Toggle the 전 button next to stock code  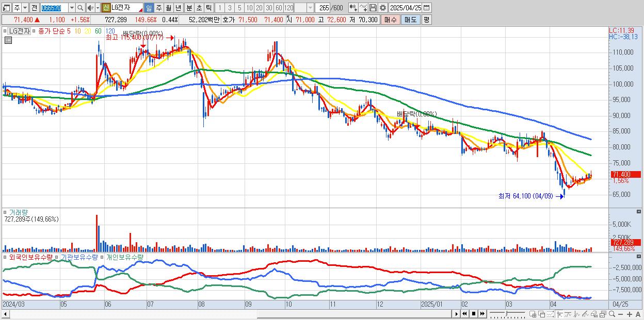click(34, 8)
